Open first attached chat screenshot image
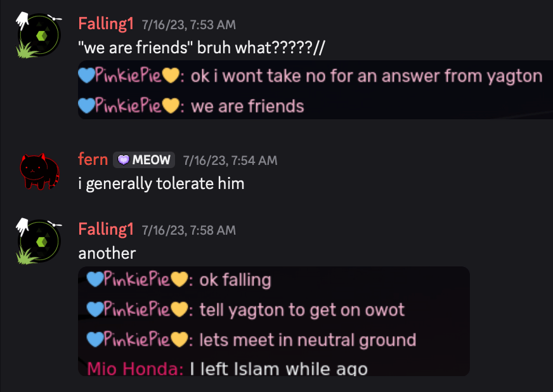Screen dimensions: 553x392 tap(315, 89)
